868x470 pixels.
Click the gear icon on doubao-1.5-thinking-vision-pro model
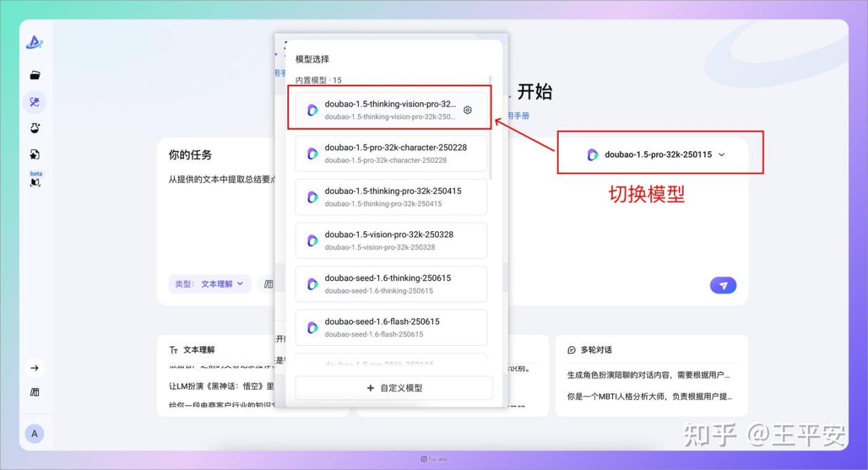click(467, 111)
